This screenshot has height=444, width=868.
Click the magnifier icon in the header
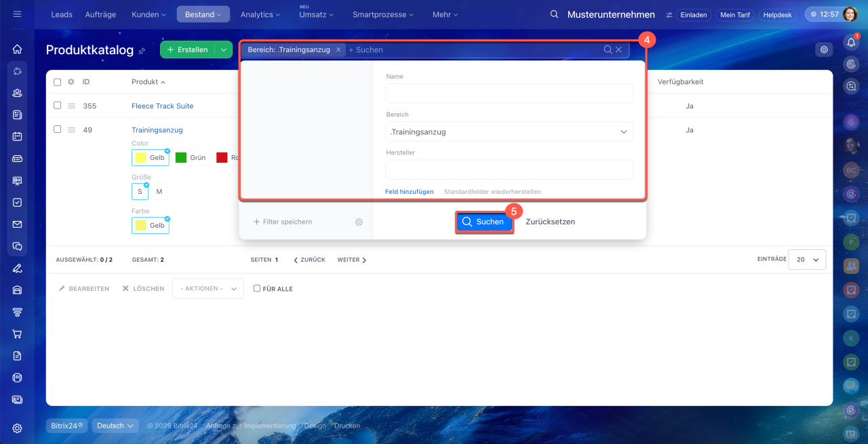(554, 14)
